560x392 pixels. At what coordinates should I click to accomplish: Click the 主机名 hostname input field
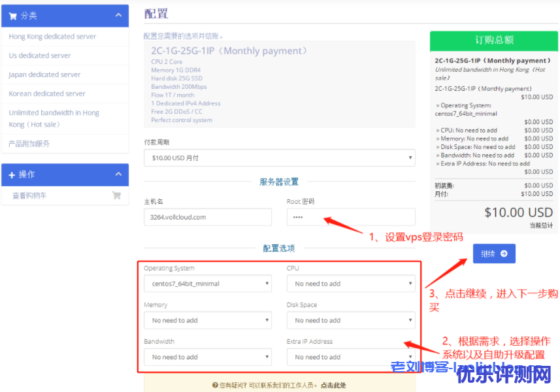(x=208, y=217)
